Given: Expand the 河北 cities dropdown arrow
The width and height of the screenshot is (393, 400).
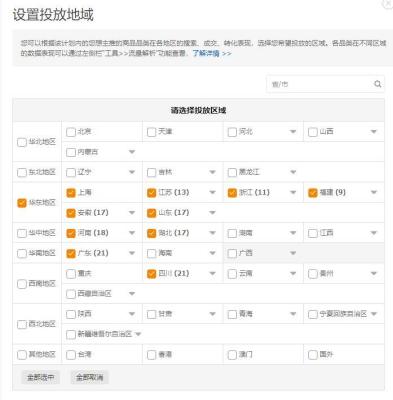Looking at the screenshot, I should tap(293, 132).
